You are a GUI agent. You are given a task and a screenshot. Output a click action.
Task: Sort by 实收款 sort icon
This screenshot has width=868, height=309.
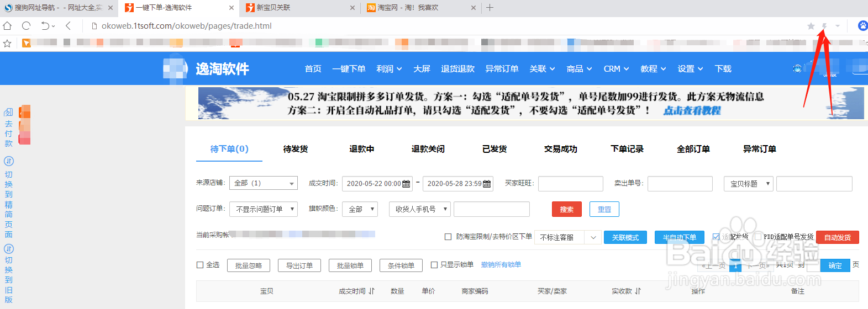click(x=638, y=291)
